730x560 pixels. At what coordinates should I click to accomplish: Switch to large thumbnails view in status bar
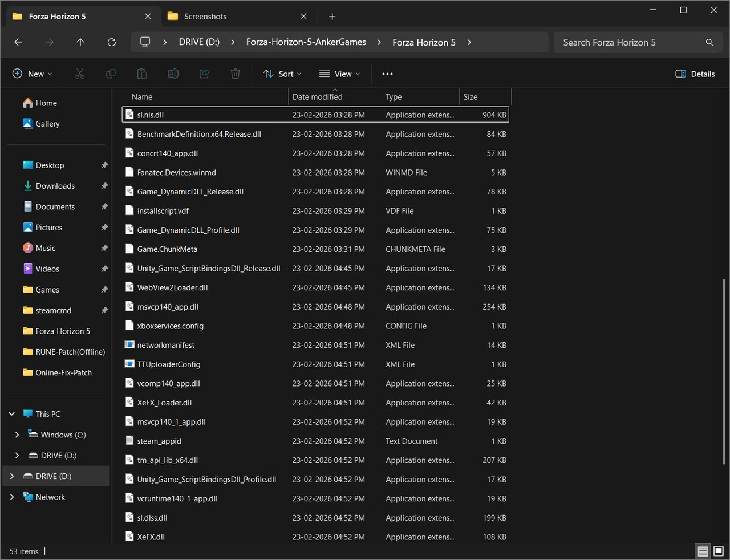719,551
